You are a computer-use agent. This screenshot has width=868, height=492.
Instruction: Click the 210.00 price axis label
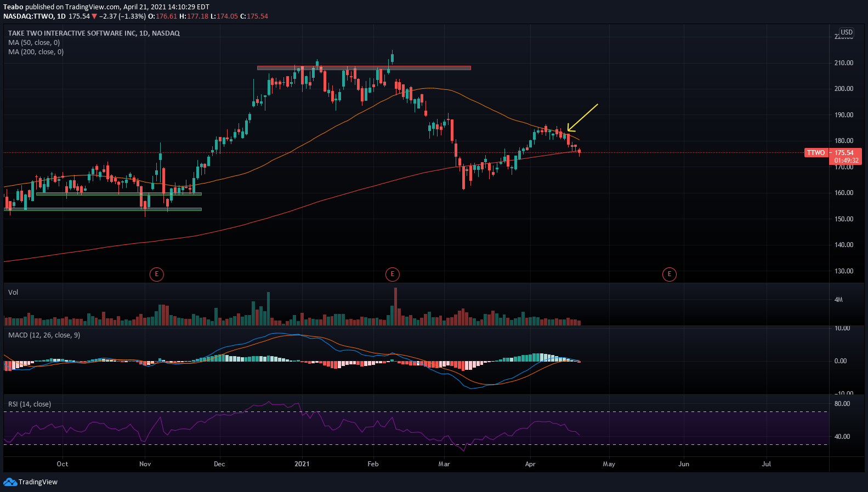(x=844, y=63)
